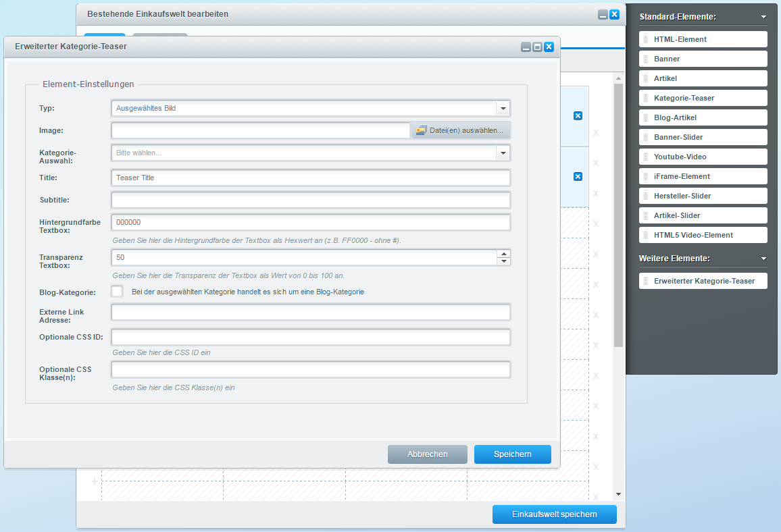Click the Speichern button
The width and height of the screenshot is (781, 532).
click(x=513, y=454)
